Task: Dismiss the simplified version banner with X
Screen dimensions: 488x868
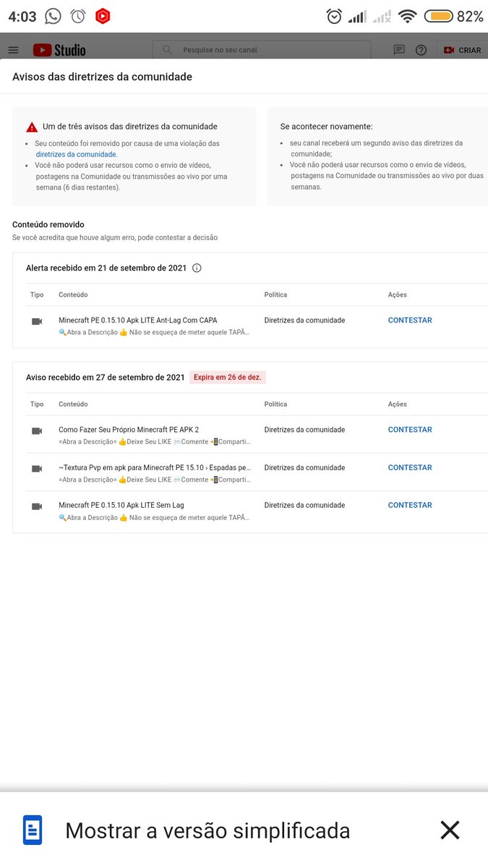Action: tap(450, 830)
